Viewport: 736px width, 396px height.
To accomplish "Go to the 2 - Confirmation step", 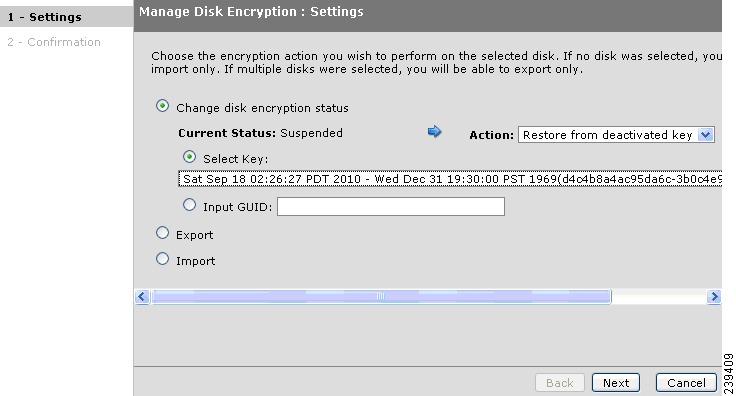I will [x=54, y=42].
